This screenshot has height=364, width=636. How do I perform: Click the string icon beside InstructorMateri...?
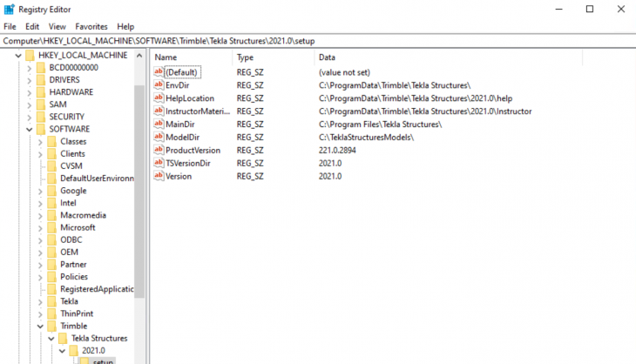click(x=159, y=111)
